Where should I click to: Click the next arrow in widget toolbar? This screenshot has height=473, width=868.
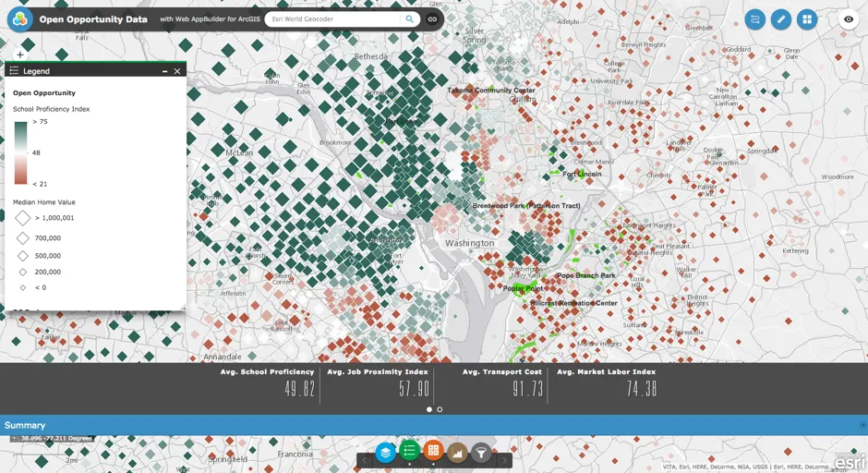click(504, 460)
